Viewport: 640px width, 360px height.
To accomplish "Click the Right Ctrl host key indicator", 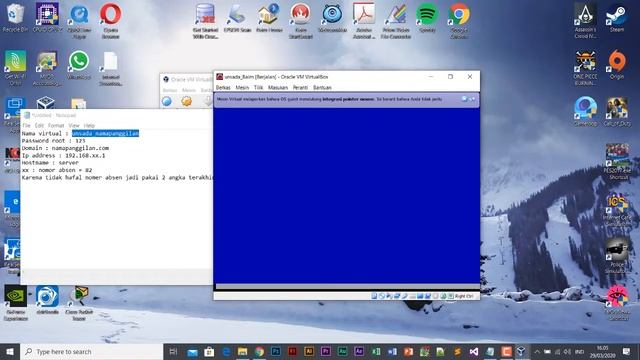I will (x=464, y=296).
